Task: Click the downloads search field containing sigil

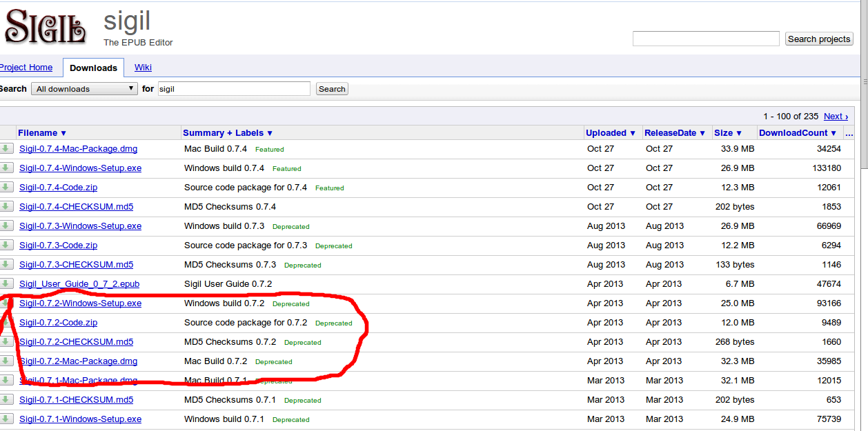Action: point(234,89)
